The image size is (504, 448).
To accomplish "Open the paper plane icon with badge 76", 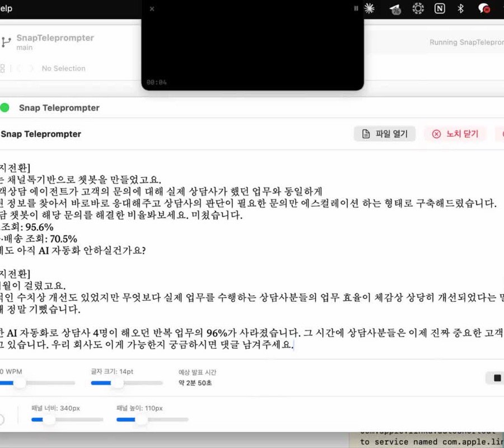I will pyautogui.click(x=395, y=9).
